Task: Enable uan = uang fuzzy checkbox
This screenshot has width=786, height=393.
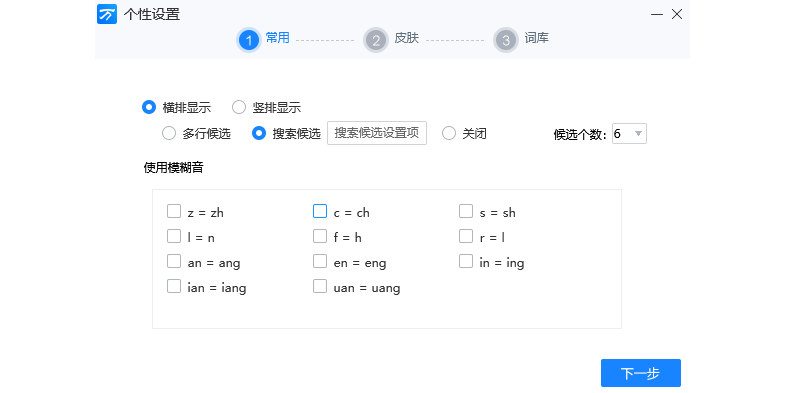Action: [x=320, y=287]
